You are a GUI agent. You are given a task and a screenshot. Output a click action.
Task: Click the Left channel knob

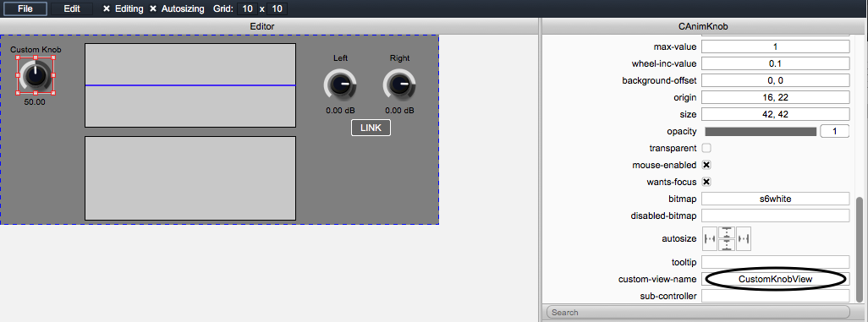(x=340, y=85)
